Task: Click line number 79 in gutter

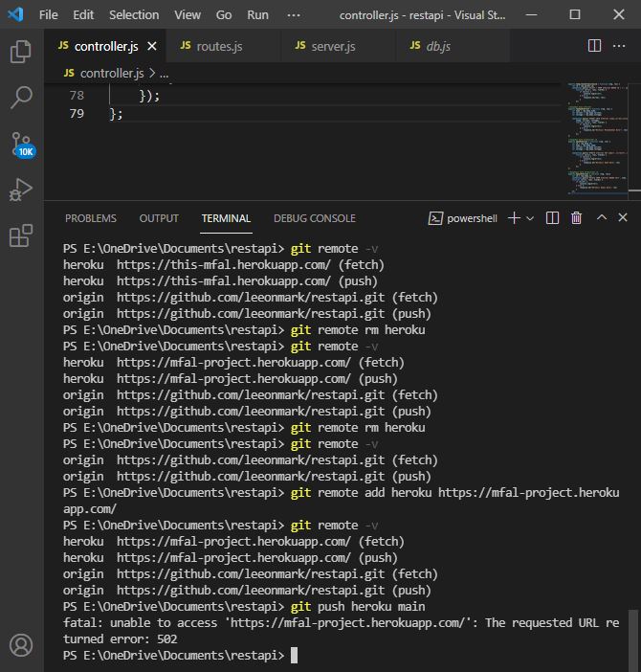Action: (77, 114)
